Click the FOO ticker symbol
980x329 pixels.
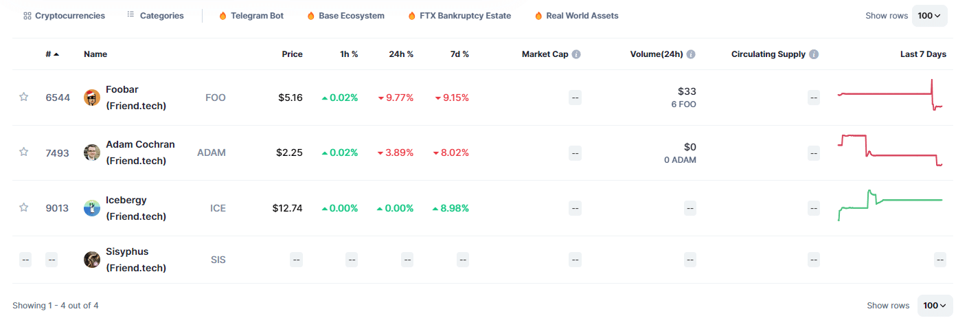[x=215, y=98]
